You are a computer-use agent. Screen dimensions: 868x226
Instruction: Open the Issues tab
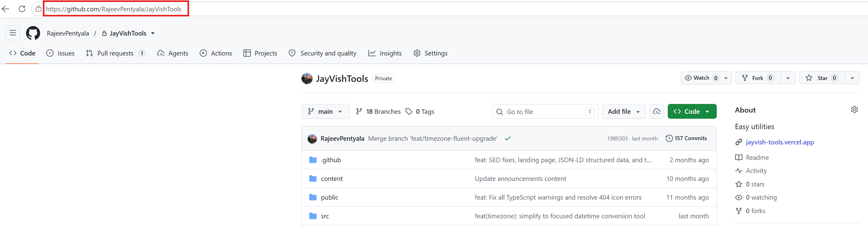[x=60, y=53]
